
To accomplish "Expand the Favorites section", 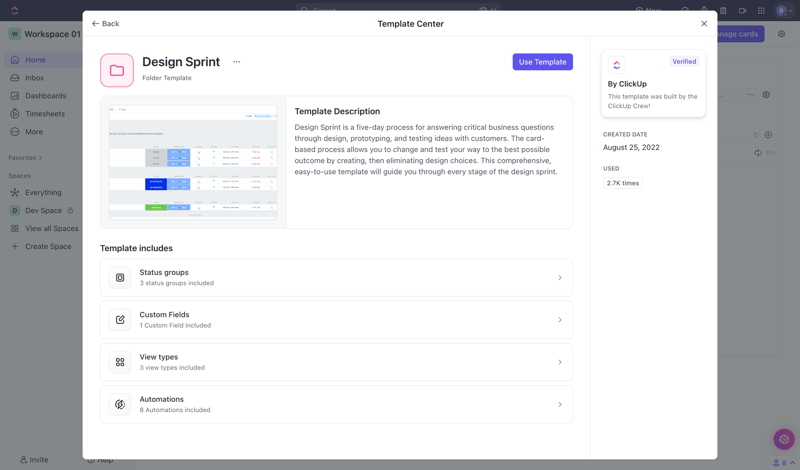I will (25, 158).
